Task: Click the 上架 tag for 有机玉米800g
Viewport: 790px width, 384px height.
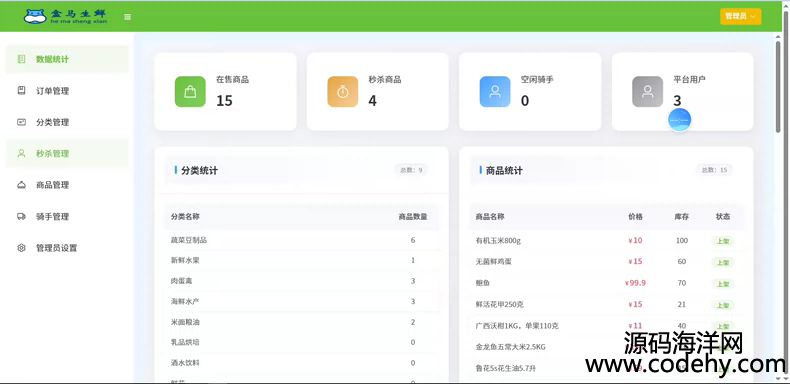Action: [723, 241]
